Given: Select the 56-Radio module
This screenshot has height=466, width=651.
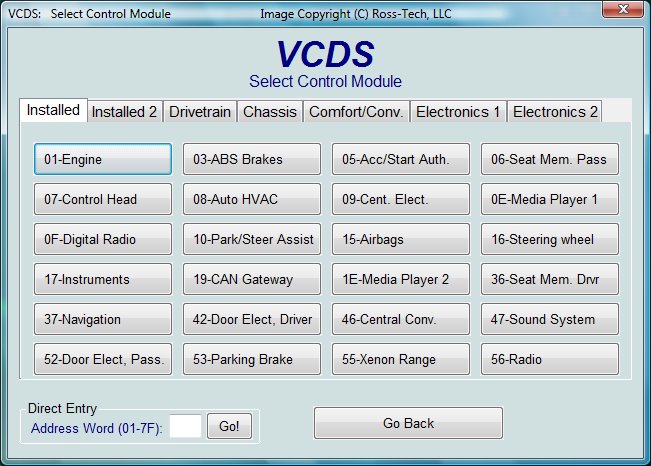Looking at the screenshot, I should point(550,359).
